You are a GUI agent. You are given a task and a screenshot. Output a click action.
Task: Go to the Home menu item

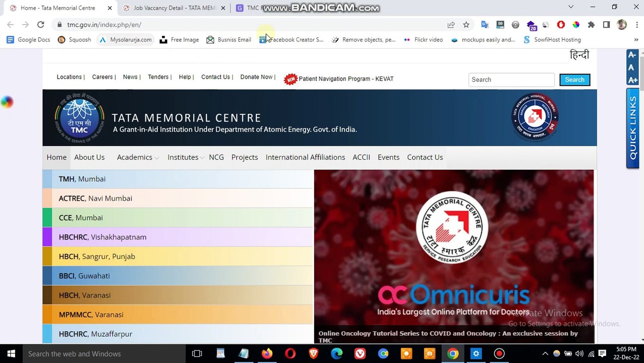click(56, 157)
